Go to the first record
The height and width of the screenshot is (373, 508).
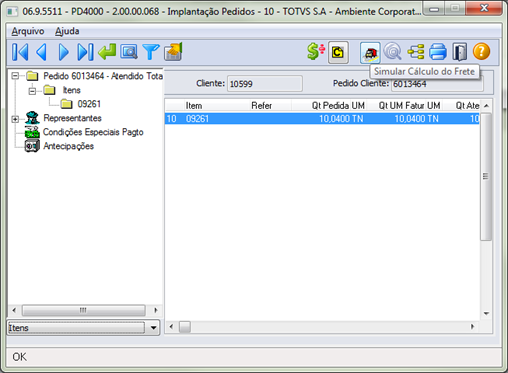click(x=20, y=52)
